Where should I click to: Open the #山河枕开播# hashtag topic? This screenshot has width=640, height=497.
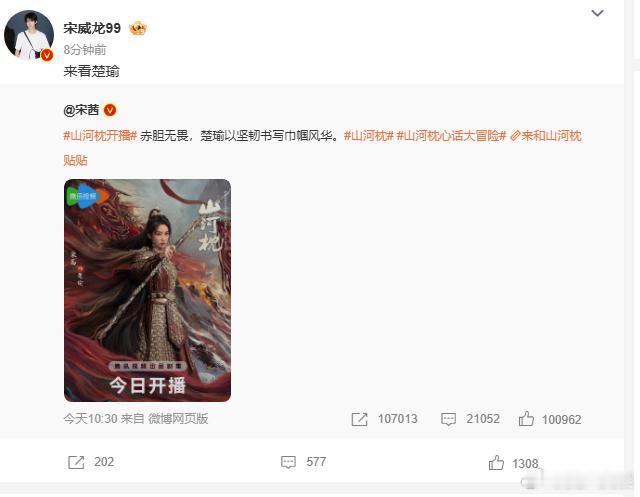pos(100,135)
